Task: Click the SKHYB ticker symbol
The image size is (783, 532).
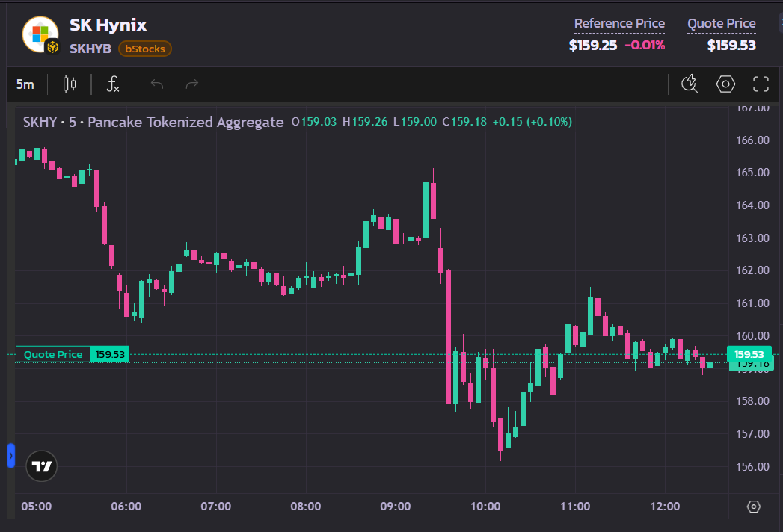Action: pos(90,49)
